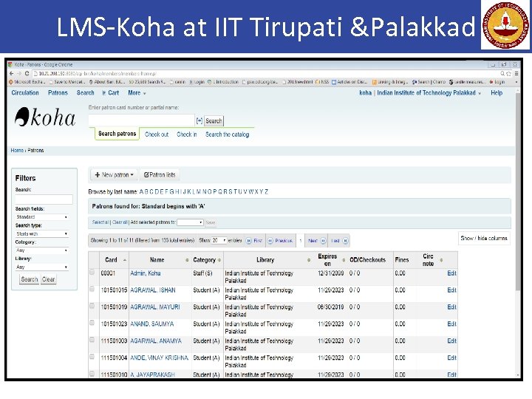Open the library user dropdown Indian Institute of Technology Palakkad
This screenshot has width=532, height=399.
(429, 92)
